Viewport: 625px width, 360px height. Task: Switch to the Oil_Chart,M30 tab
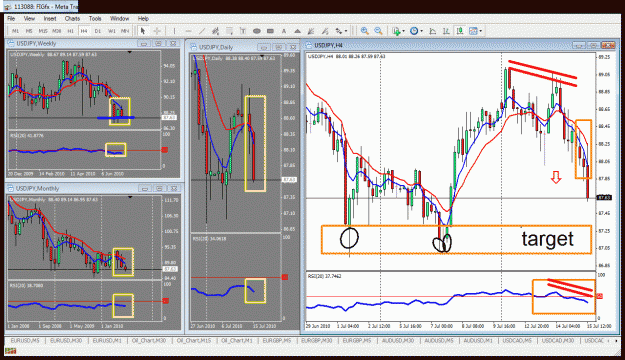(149, 340)
